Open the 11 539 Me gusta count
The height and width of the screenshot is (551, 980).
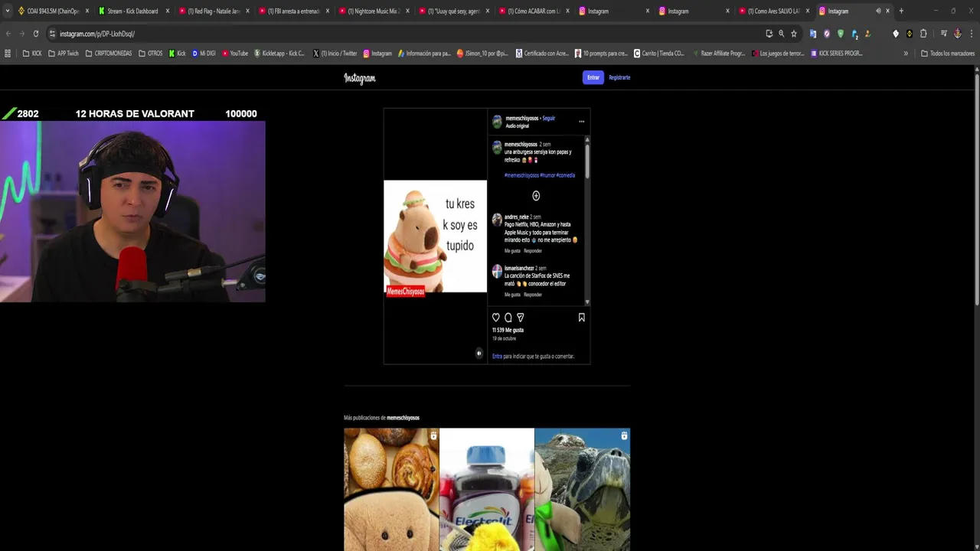(508, 330)
